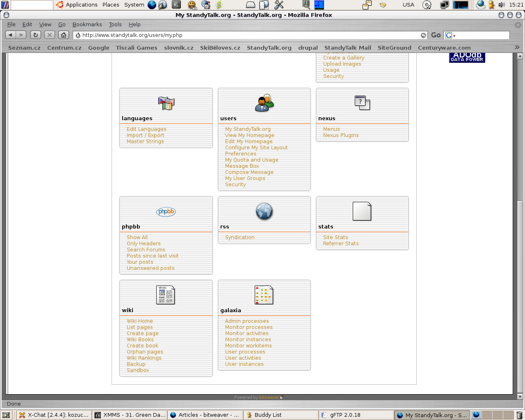Click the users module people icon

264,103
